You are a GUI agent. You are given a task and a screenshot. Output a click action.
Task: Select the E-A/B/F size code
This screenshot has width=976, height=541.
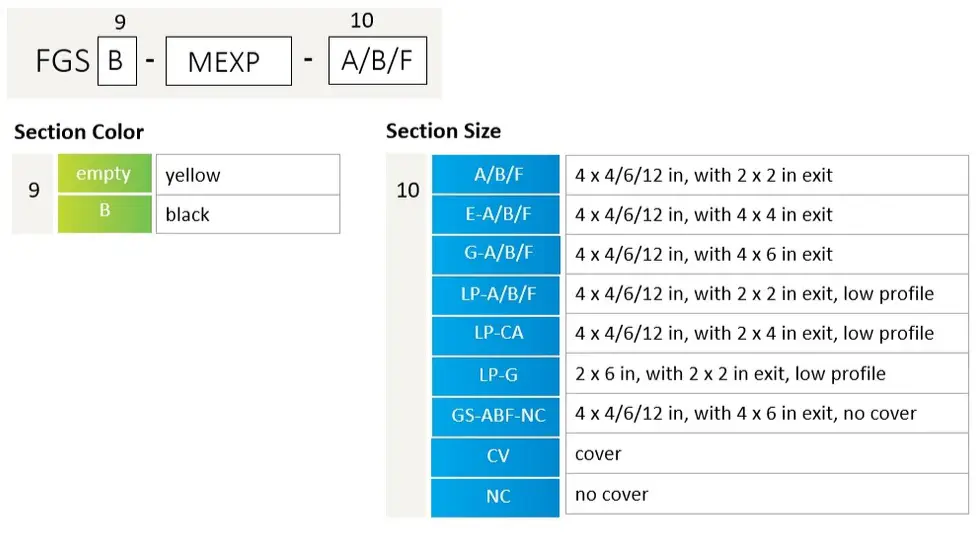coord(496,214)
